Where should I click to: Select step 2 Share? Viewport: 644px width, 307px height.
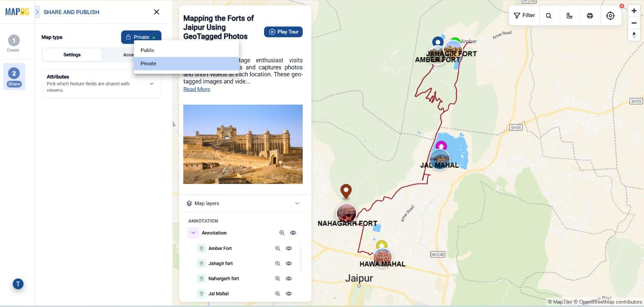(x=14, y=76)
